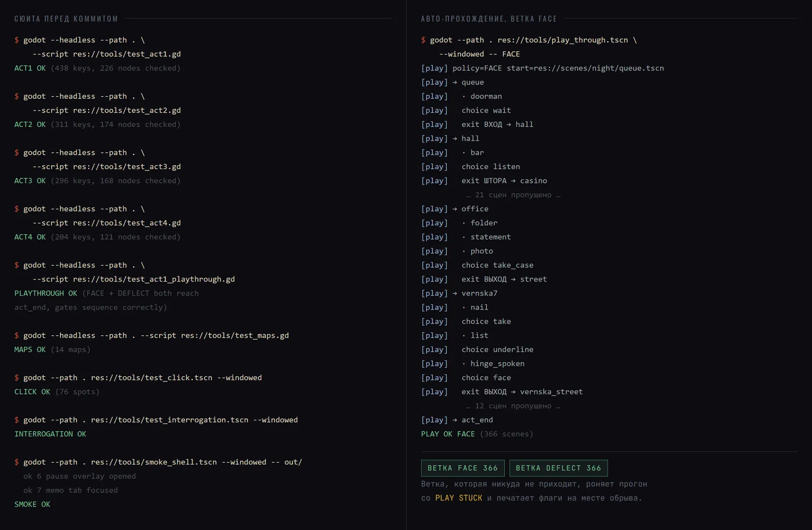This screenshot has width=812, height=530.
Task: Click the test_act4.gd script path line
Action: [x=107, y=223]
